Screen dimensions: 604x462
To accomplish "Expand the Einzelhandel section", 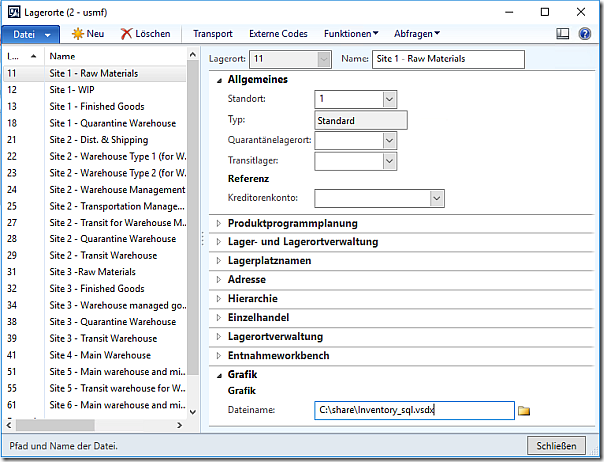I will [219, 318].
